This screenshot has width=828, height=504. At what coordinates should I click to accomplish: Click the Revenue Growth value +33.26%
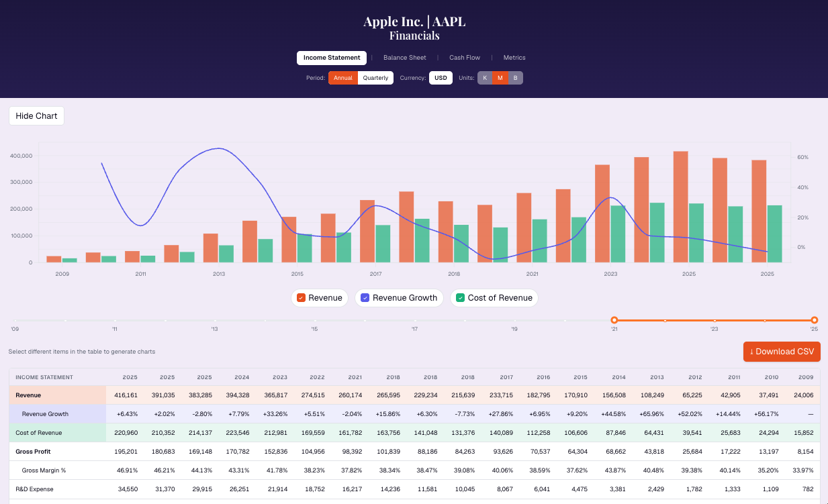click(275, 414)
